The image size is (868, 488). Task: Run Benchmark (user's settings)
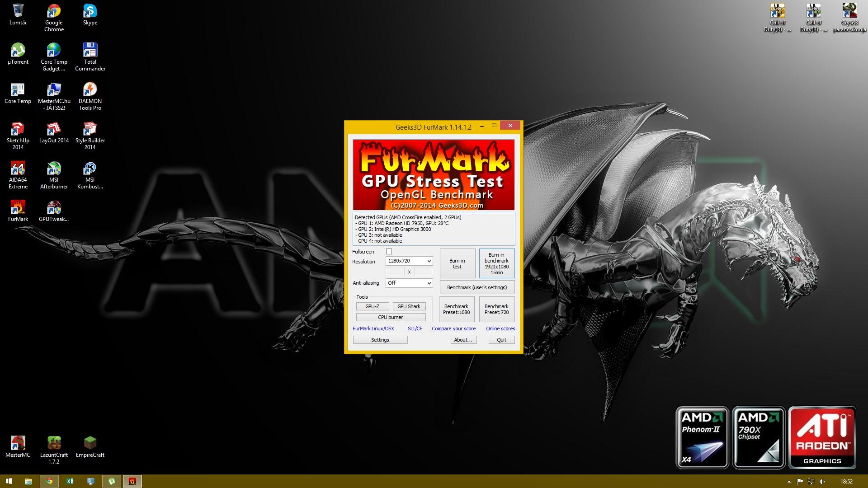[477, 287]
